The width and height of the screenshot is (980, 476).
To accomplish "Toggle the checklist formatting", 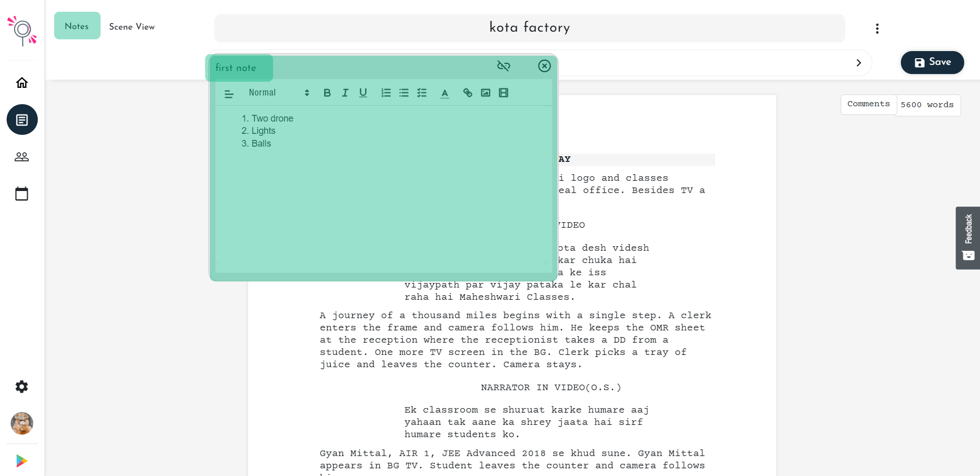I will 422,92.
